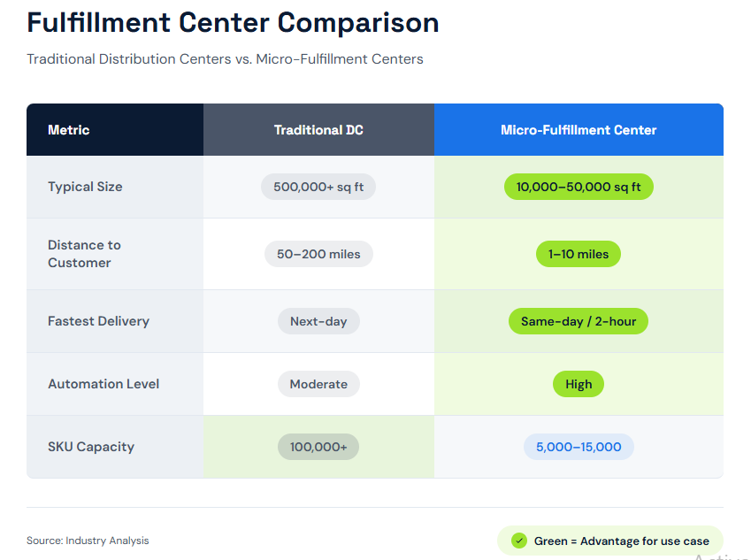Click the 500,000+ sq ft badge
Viewport: 751px width, 560px height.
(318, 187)
